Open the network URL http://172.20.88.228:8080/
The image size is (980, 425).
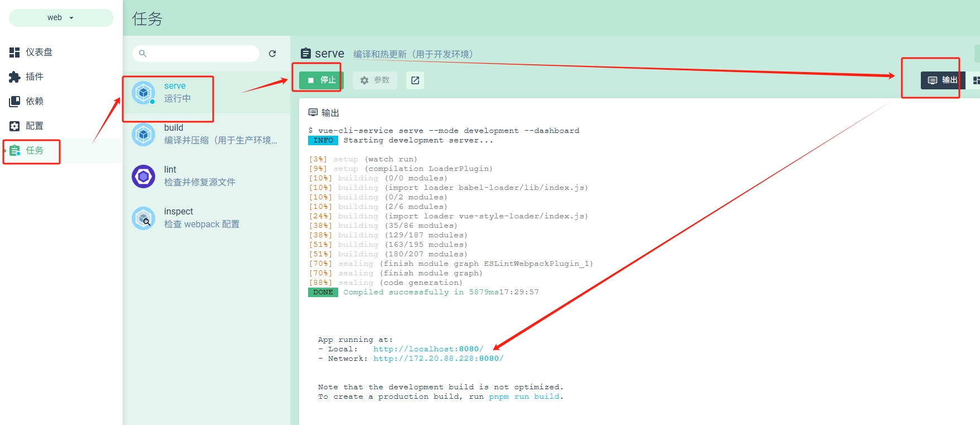coord(438,359)
